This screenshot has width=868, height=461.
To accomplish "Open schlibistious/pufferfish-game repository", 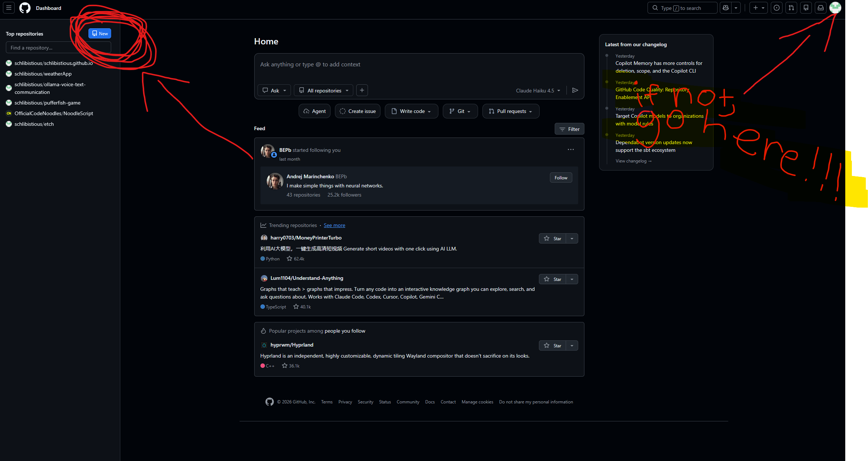I will (47, 103).
